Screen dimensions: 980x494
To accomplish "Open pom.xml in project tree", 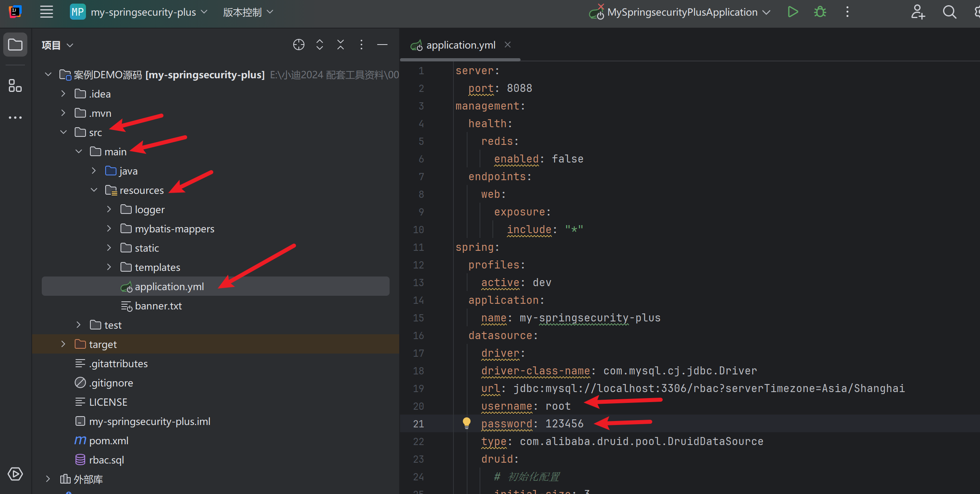I will click(108, 441).
